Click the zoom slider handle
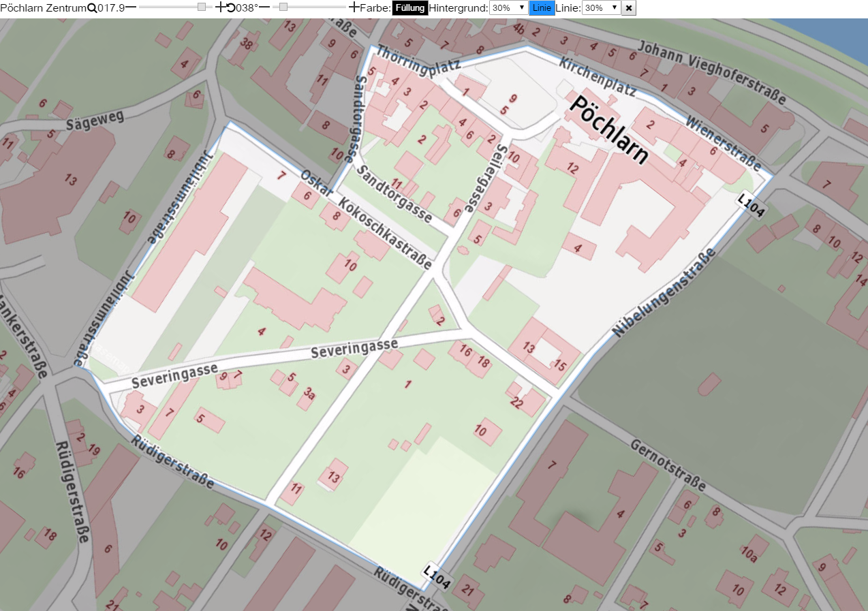Image resolution: width=868 pixels, height=611 pixels. click(202, 7)
